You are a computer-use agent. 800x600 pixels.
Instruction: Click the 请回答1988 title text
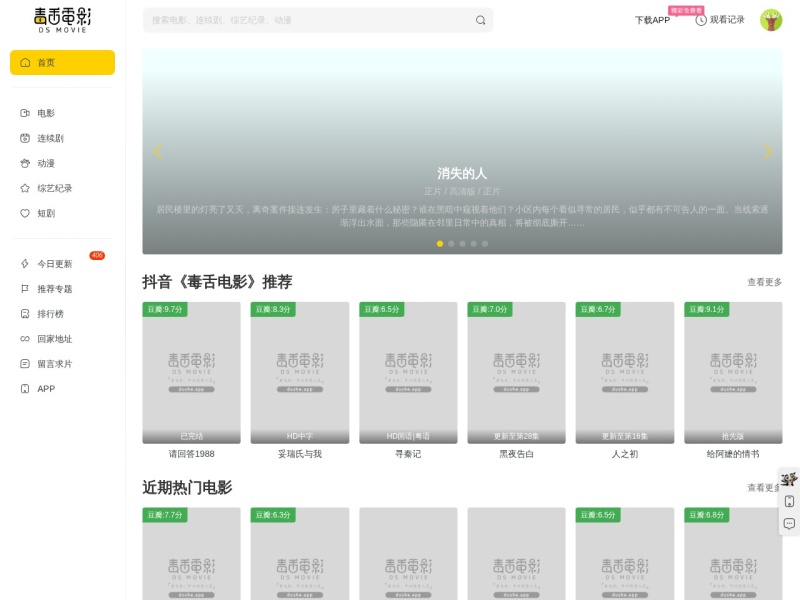(191, 454)
